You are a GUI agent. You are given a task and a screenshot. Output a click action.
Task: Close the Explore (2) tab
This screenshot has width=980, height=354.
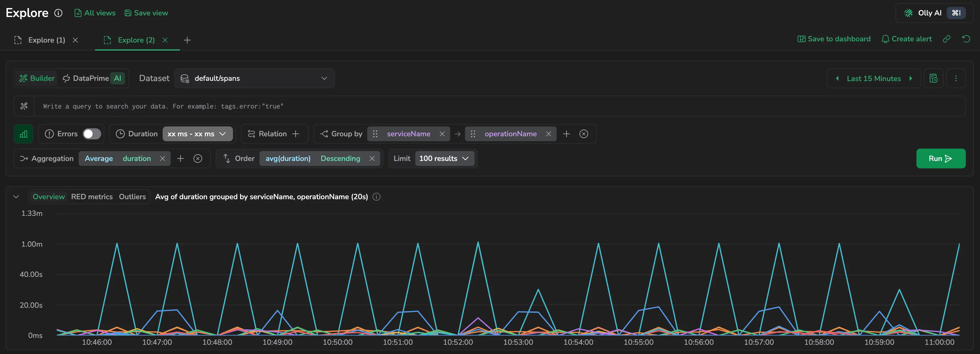pyautogui.click(x=165, y=40)
